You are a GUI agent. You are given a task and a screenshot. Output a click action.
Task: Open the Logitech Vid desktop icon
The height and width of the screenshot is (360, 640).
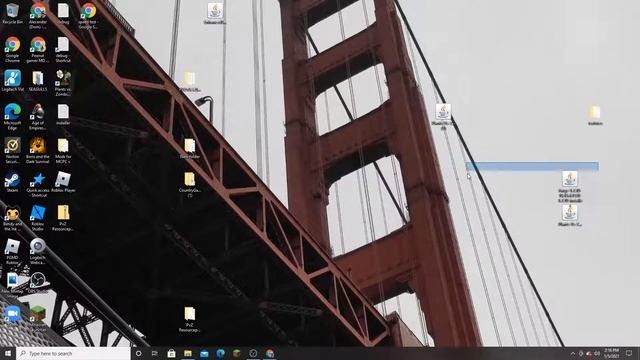tap(12, 80)
